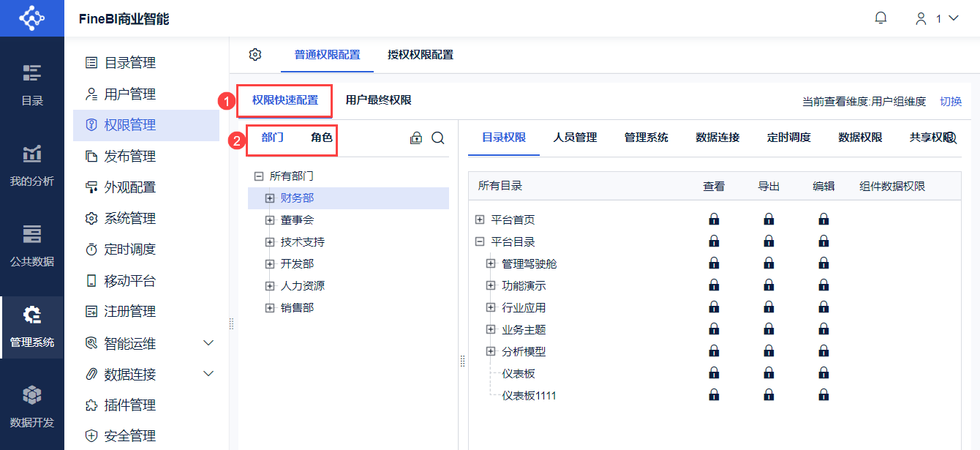
Task: Open 公共数据 in the left navigation
Action: click(31, 245)
